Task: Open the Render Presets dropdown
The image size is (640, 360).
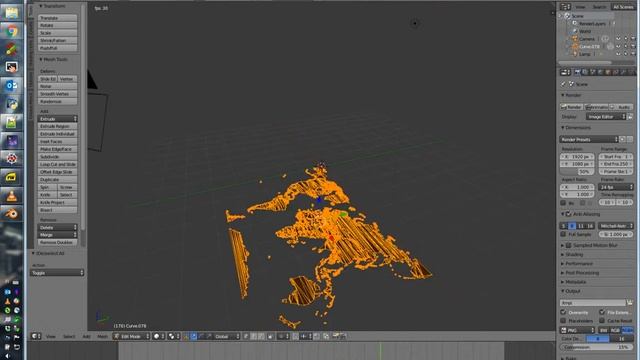Action: 589,140
